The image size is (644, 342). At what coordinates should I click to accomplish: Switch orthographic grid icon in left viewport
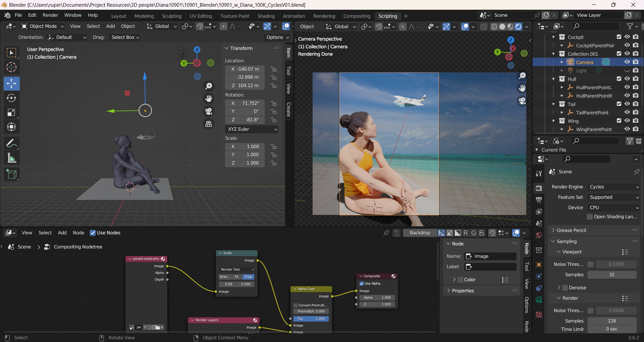(209, 124)
